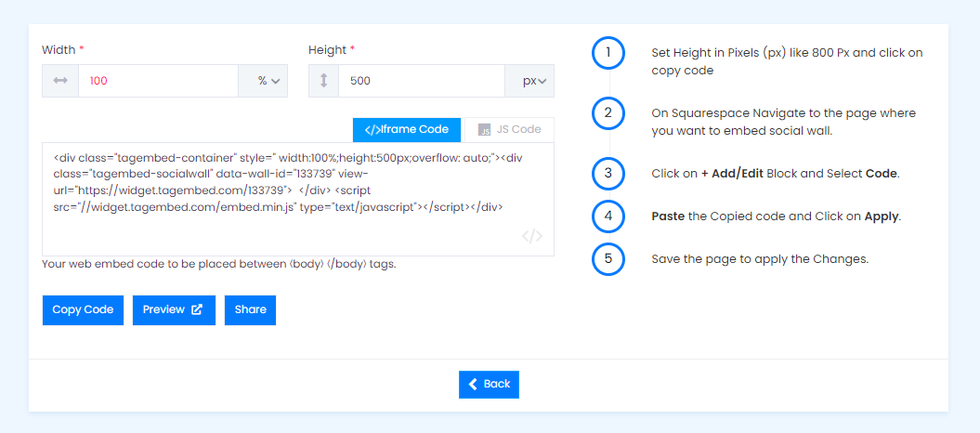
Task: Click the step 4 circle
Action: pos(608,216)
